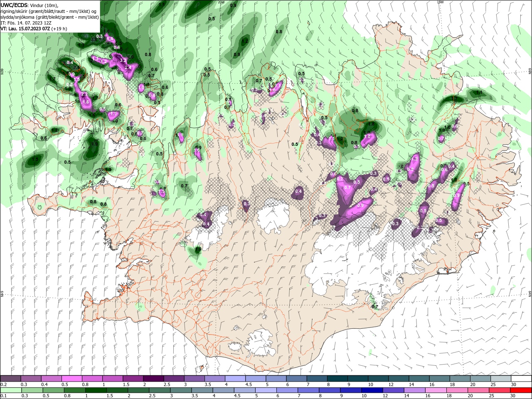Click upper legend swatch between 7 and 8

(x=317, y=379)
